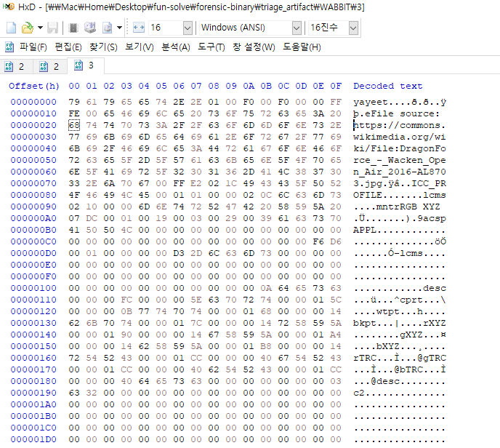Click offset row 000001D0
The height and width of the screenshot is (448, 500).
point(33,439)
